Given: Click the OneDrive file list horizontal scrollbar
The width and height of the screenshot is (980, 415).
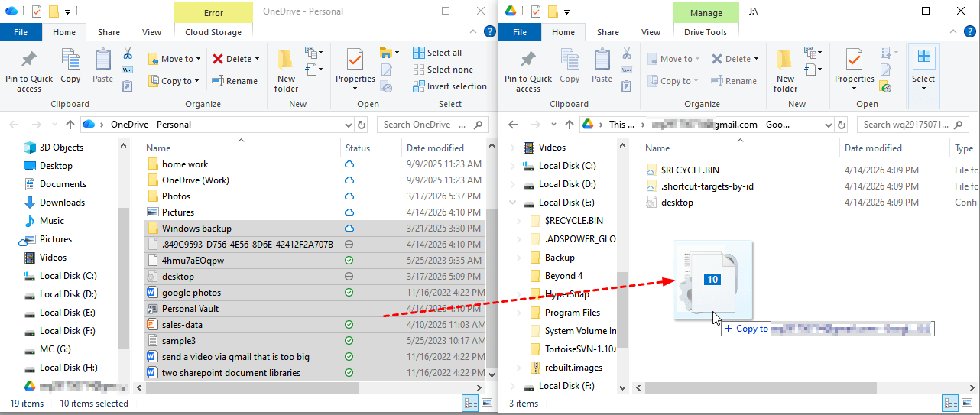Looking at the screenshot, I should click(x=306, y=387).
